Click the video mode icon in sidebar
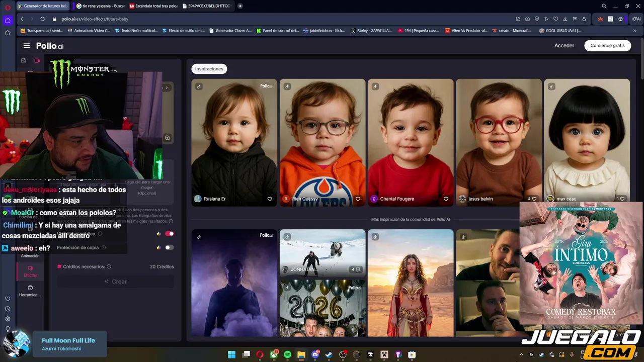 [x=37, y=61]
